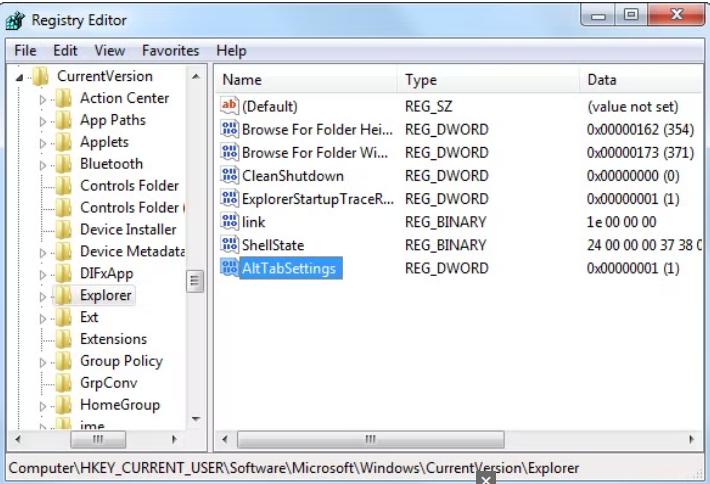The height and width of the screenshot is (484, 710).
Task: Click the HomeGroup folder icon
Action: (x=63, y=405)
